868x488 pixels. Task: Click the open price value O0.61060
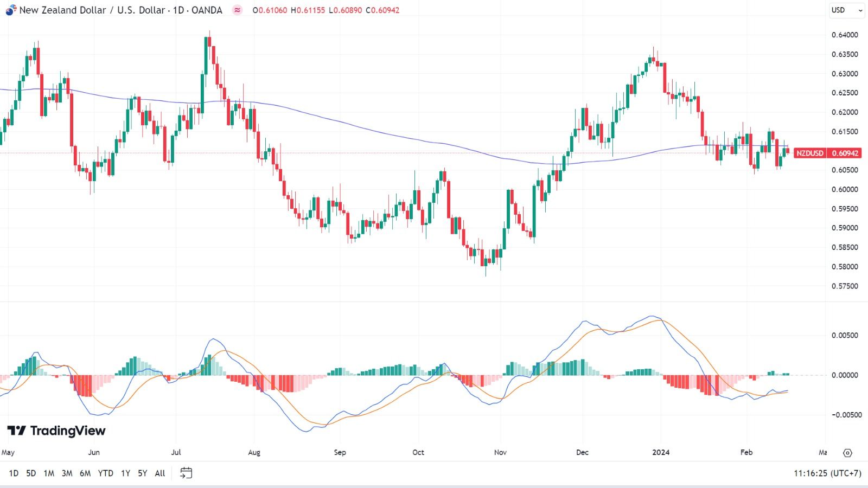[270, 10]
